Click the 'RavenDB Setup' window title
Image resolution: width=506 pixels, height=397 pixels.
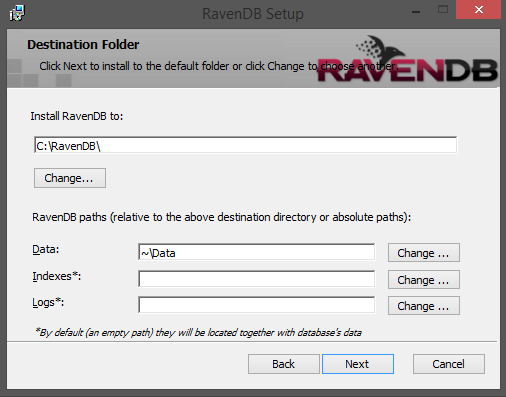(x=253, y=14)
